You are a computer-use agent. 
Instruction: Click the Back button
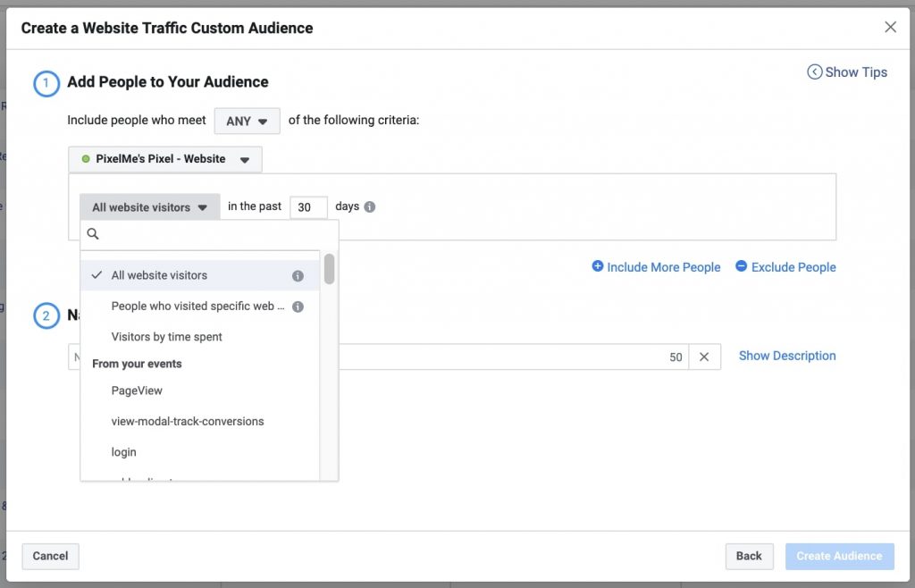749,556
